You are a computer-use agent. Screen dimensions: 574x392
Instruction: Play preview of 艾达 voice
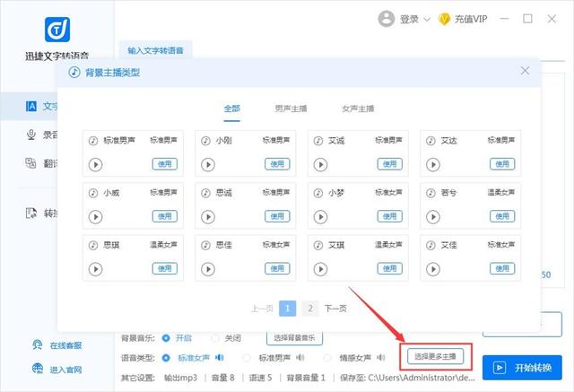click(x=433, y=165)
